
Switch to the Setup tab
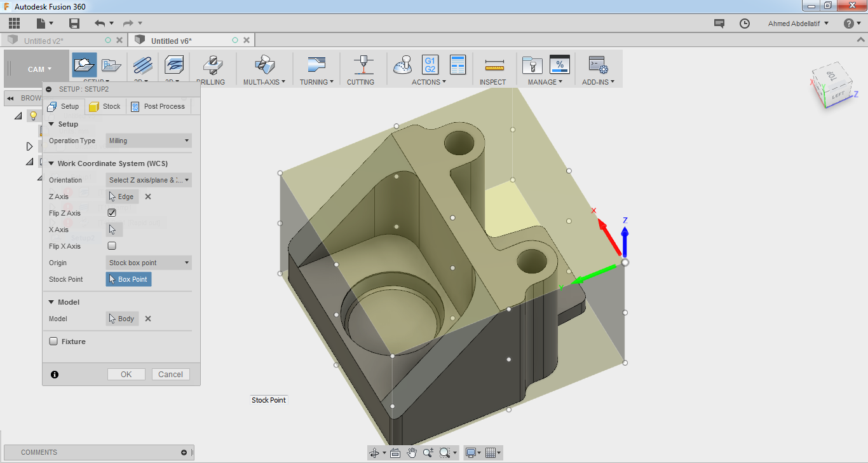(64, 106)
